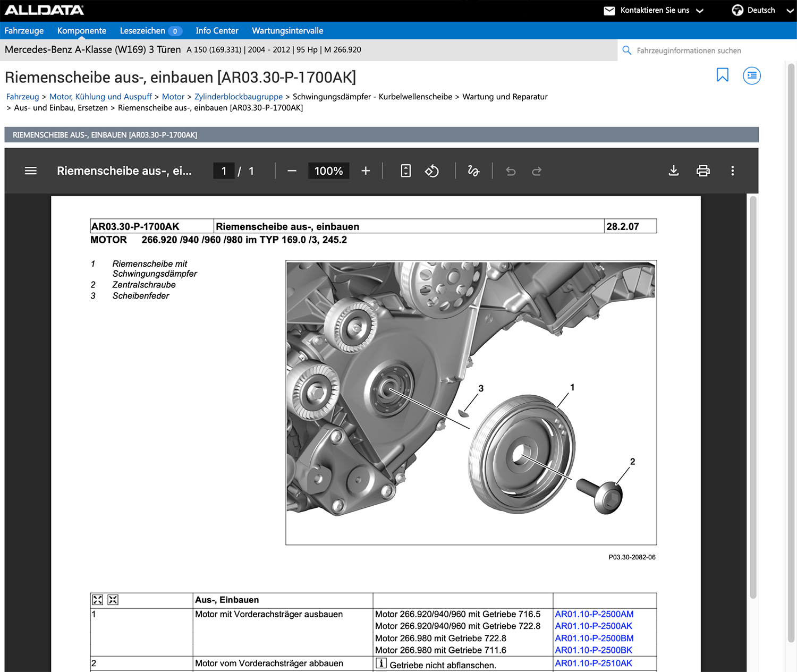This screenshot has width=797, height=672.
Task: Rotate the document counterclockwise
Action: [432, 171]
